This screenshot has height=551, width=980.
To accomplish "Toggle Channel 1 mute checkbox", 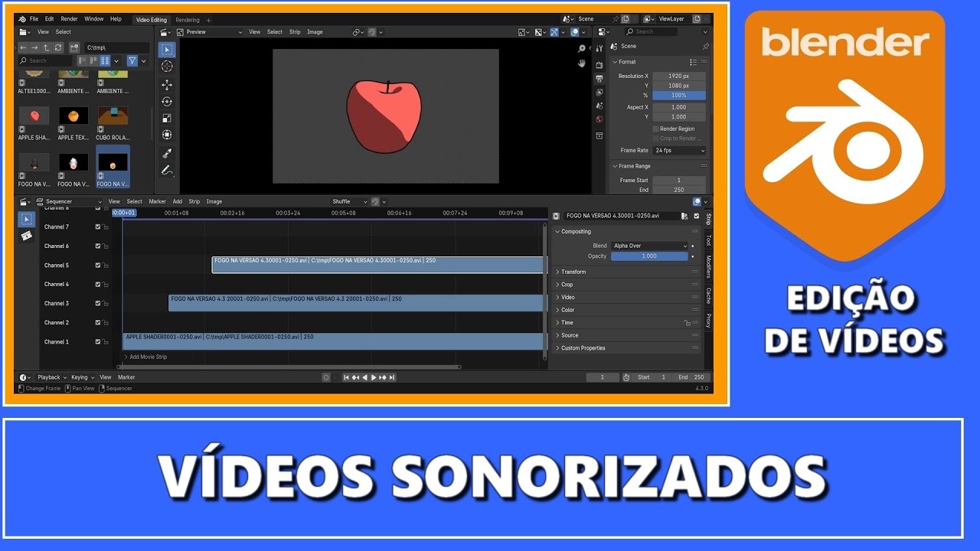I will point(98,342).
